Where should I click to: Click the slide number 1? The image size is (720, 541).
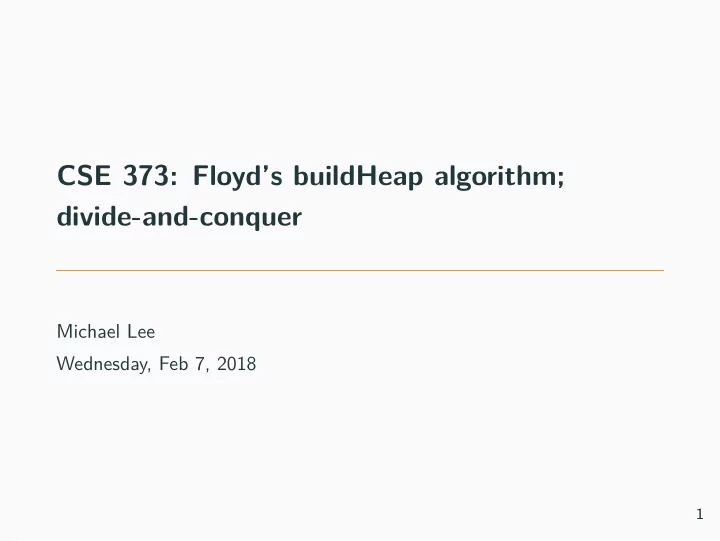pyautogui.click(x=700, y=514)
